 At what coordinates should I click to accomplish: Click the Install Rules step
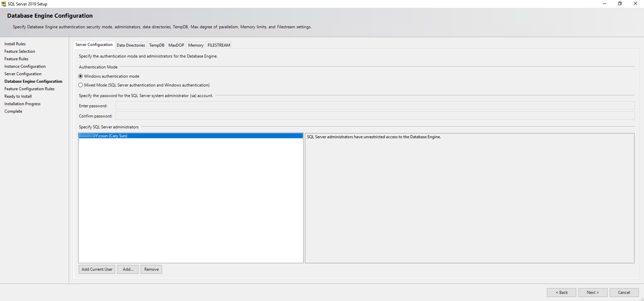(15, 44)
